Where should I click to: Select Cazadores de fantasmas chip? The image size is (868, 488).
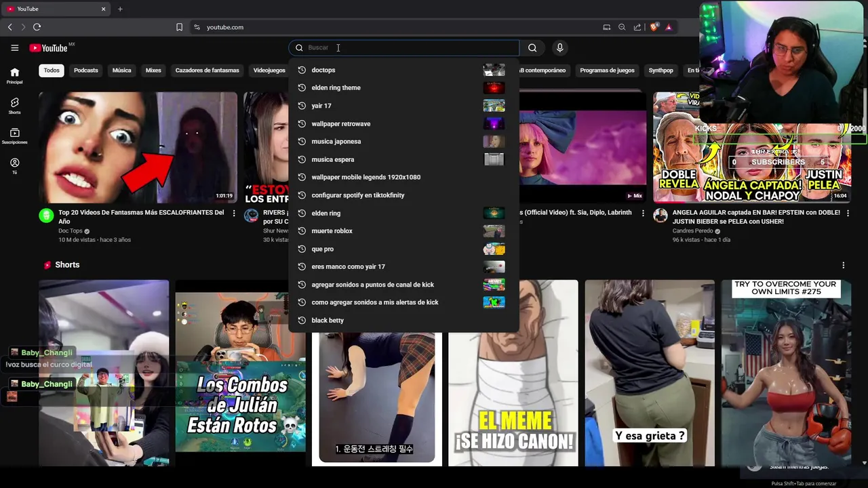click(x=208, y=70)
